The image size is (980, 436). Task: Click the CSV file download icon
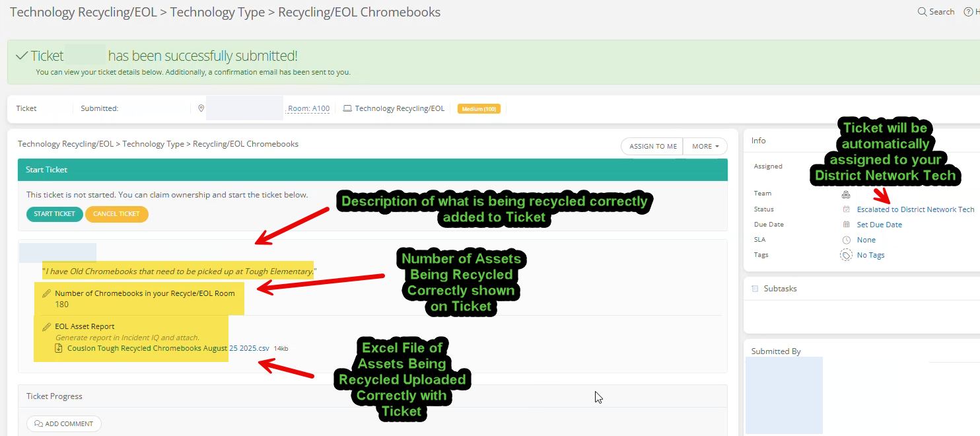click(61, 348)
